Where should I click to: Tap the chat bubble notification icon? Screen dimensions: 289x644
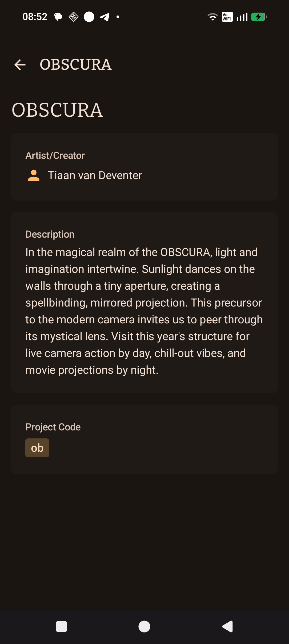[58, 17]
